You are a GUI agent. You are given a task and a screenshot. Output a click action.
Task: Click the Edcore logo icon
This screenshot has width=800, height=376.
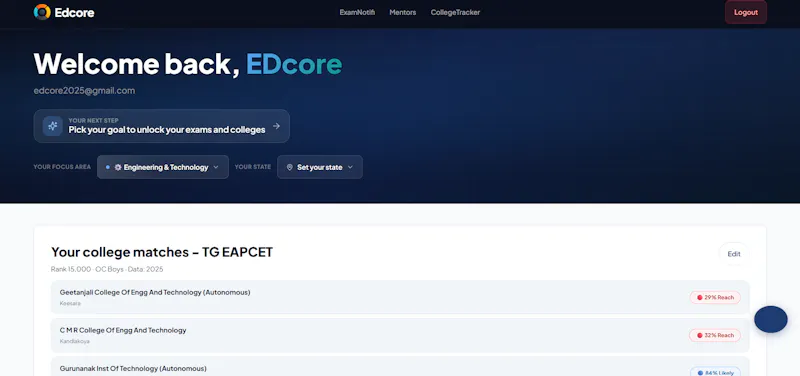pos(42,12)
